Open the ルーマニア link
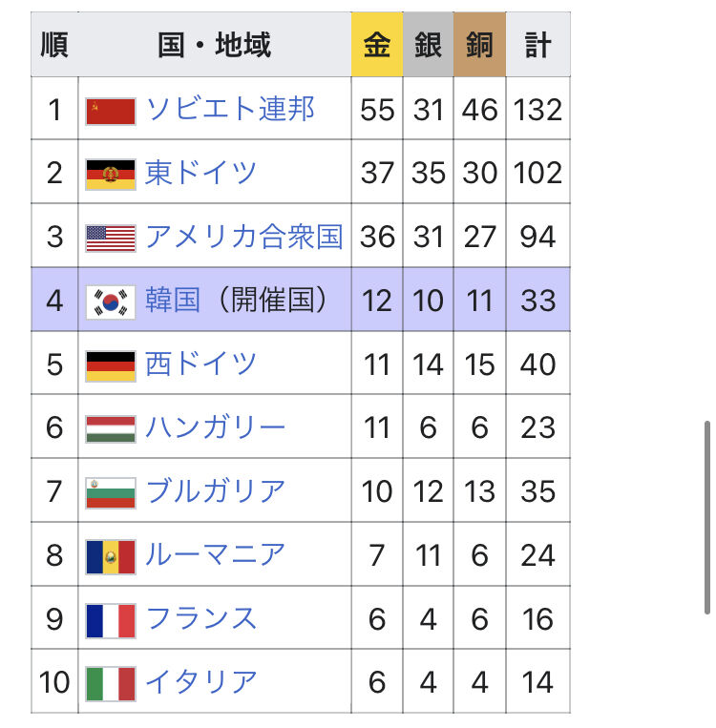This screenshot has height=728, width=716. [215, 554]
